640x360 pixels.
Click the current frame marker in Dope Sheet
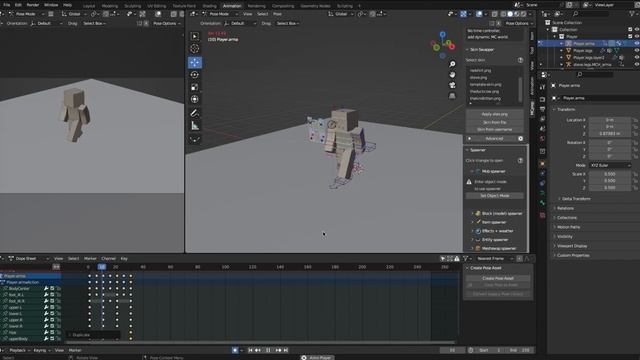click(102, 267)
